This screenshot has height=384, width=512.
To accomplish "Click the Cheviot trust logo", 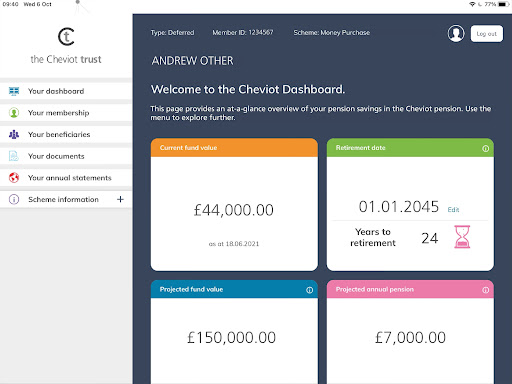I will click(66, 46).
